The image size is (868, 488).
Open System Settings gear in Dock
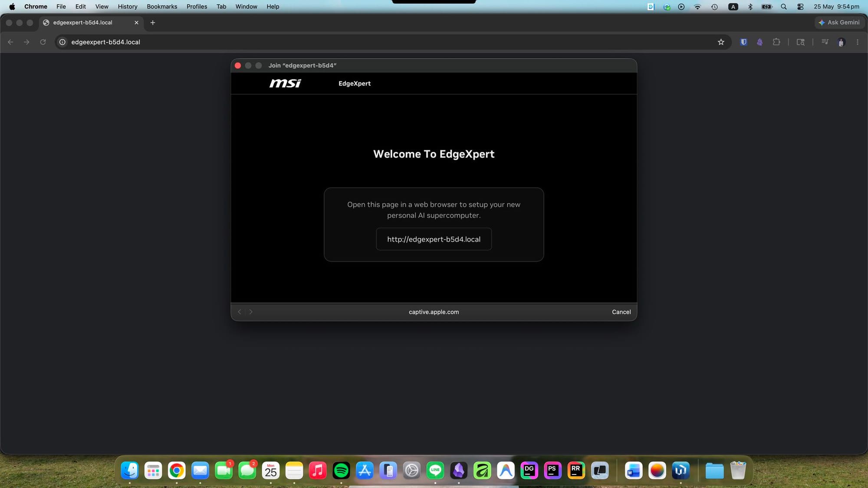click(x=412, y=470)
